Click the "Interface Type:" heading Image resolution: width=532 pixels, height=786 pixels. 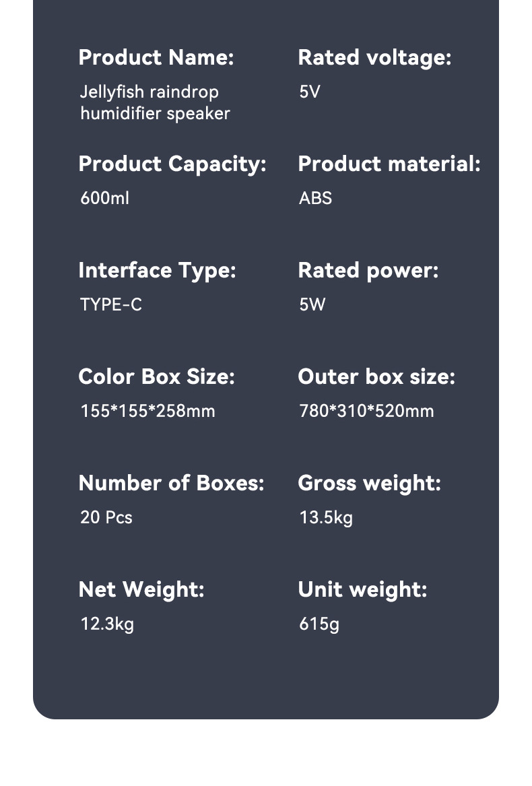[x=157, y=270]
